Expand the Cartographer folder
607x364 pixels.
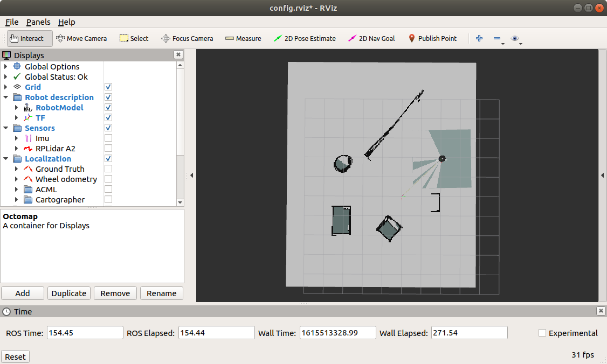[17, 200]
